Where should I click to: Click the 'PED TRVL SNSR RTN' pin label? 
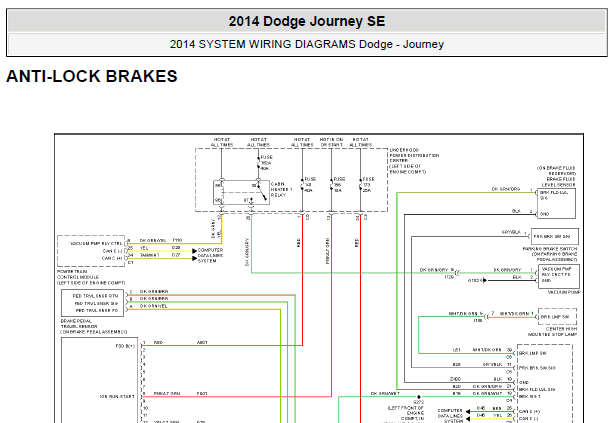pos(95,296)
